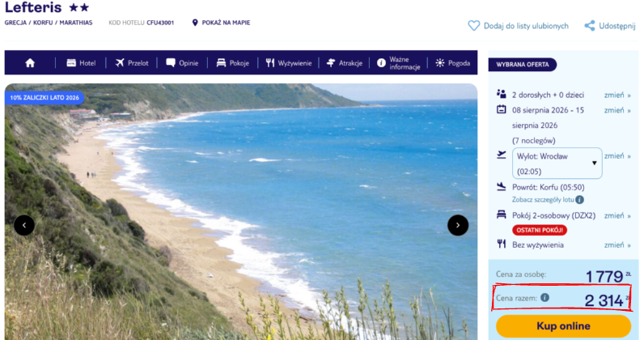Change dates via zmień beside 08 sierpnia 2026
644x340 pixels.
click(x=616, y=110)
